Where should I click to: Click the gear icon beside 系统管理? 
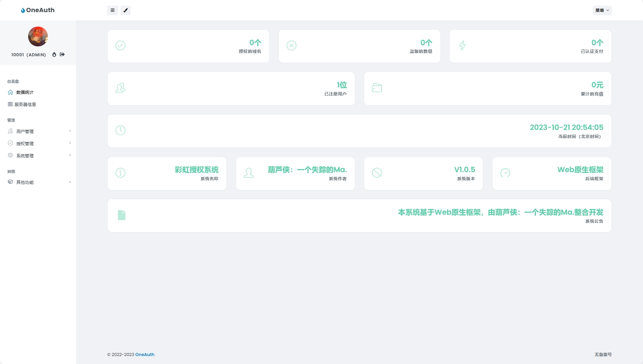coord(10,155)
